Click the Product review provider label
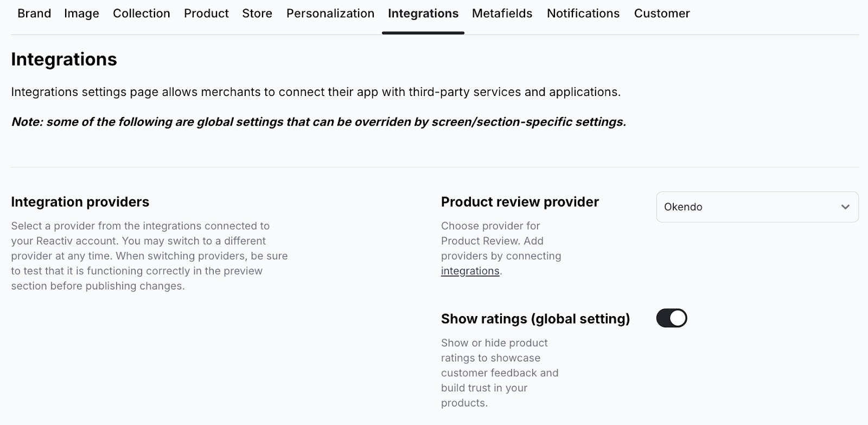The image size is (868, 425). (519, 202)
